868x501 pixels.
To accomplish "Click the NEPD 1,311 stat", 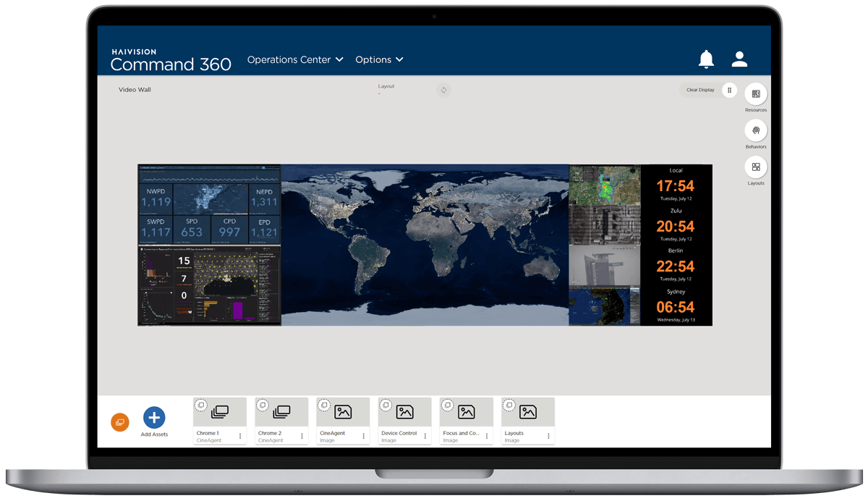I will (265, 198).
